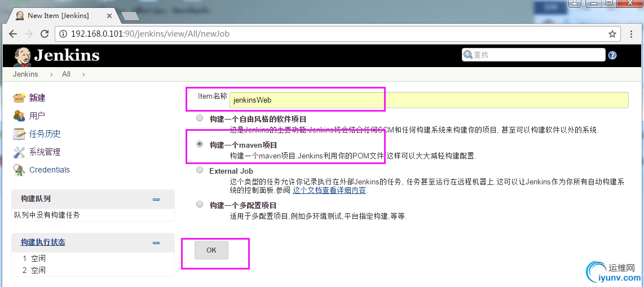Image resolution: width=644 pixels, height=287 pixels.
Task: Collapse the 构建队列 panel
Action: pos(156,200)
